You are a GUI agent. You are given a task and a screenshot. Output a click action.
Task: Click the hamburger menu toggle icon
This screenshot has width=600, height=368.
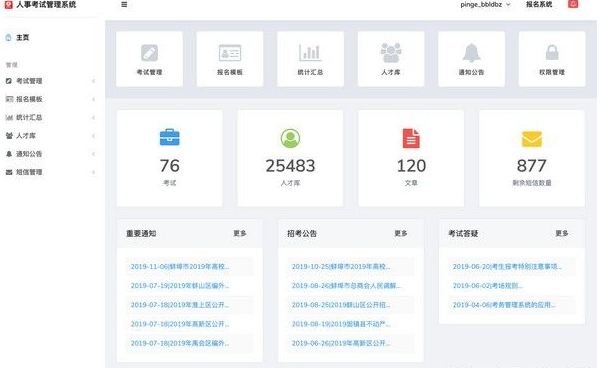tap(124, 5)
